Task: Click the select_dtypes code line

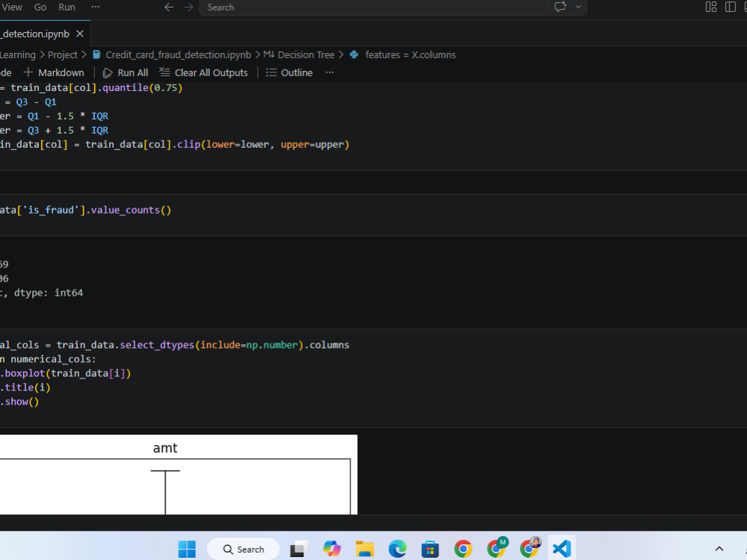Action: point(174,345)
